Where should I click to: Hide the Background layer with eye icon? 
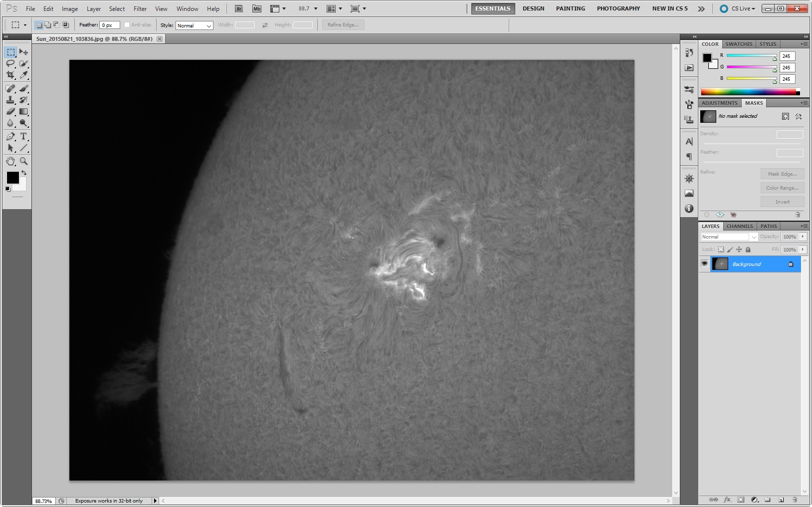[704, 263]
